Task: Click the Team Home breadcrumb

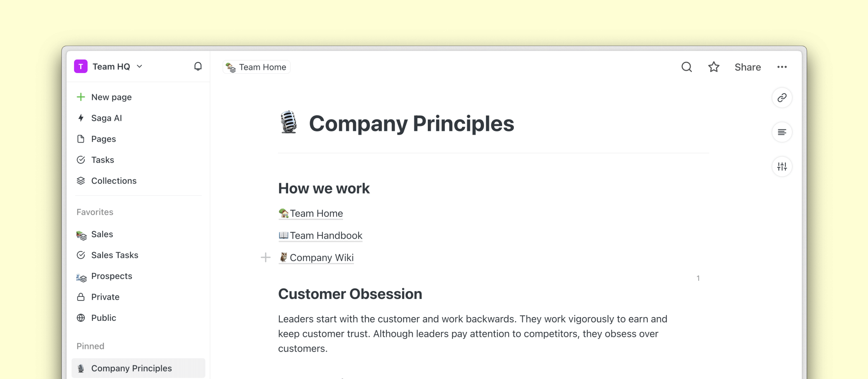Action: (x=256, y=66)
